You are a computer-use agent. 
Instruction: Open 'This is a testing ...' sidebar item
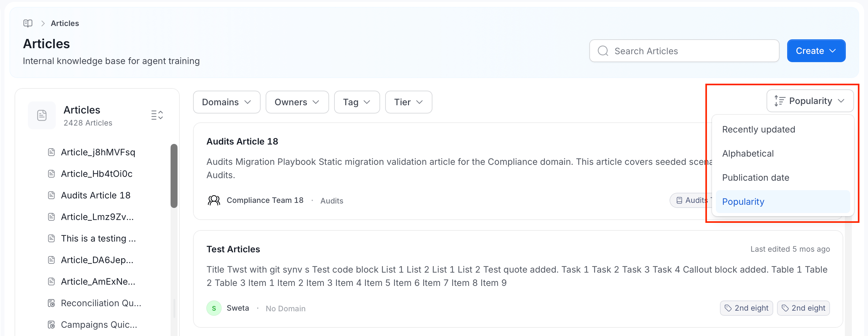pyautogui.click(x=98, y=239)
